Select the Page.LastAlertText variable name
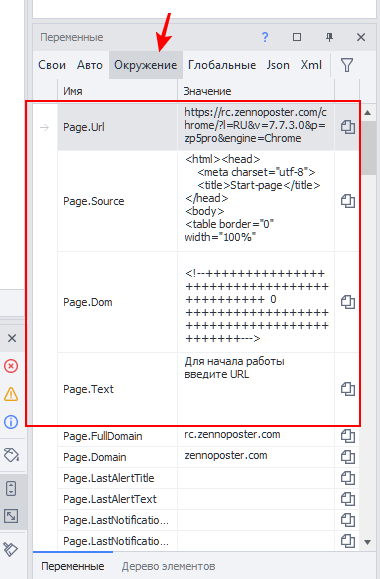Viewport: 380px width, 579px height. pyautogui.click(x=110, y=499)
